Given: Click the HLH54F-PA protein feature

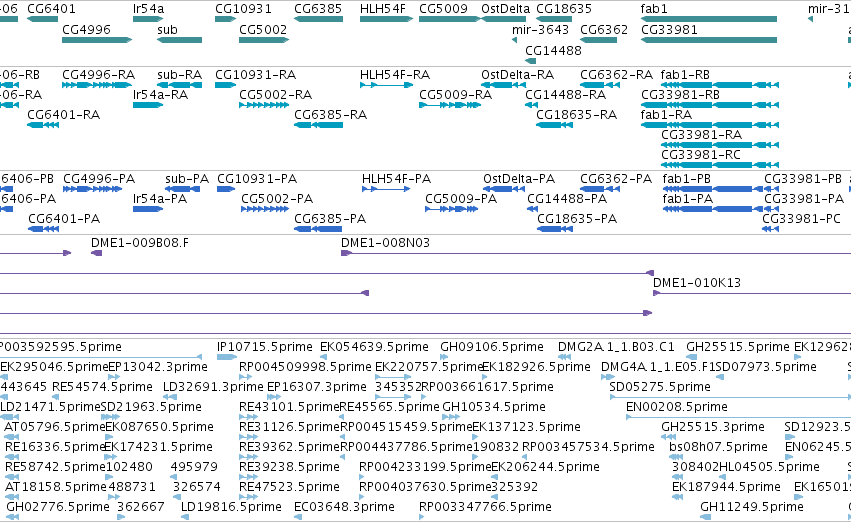Looking at the screenshot, I should pos(386,189).
